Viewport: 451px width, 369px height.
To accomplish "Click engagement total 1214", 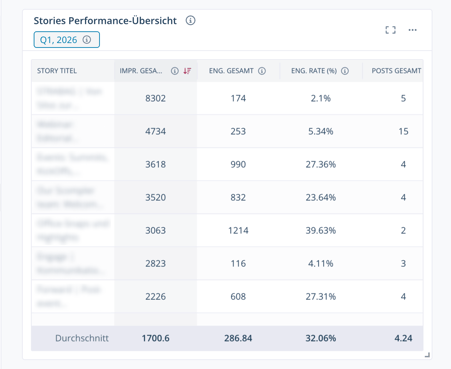I will tap(238, 230).
